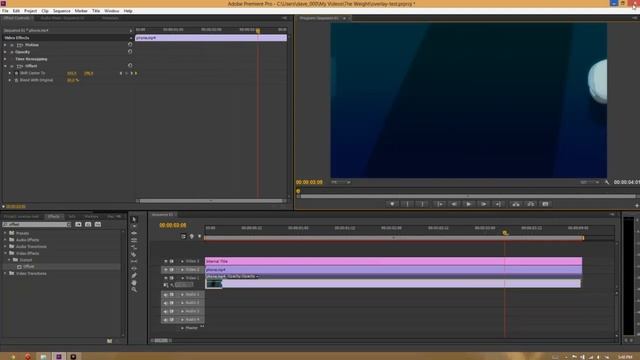Reset the Opacity effect
This screenshot has height=360, width=640.
(x=130, y=52)
